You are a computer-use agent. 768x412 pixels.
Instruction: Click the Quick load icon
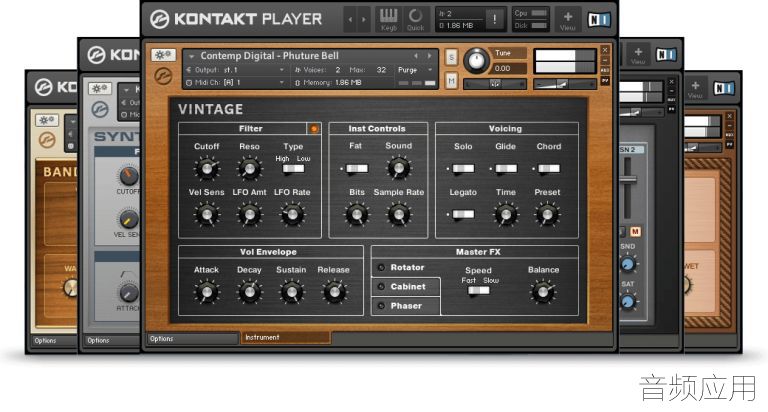pyautogui.click(x=415, y=20)
